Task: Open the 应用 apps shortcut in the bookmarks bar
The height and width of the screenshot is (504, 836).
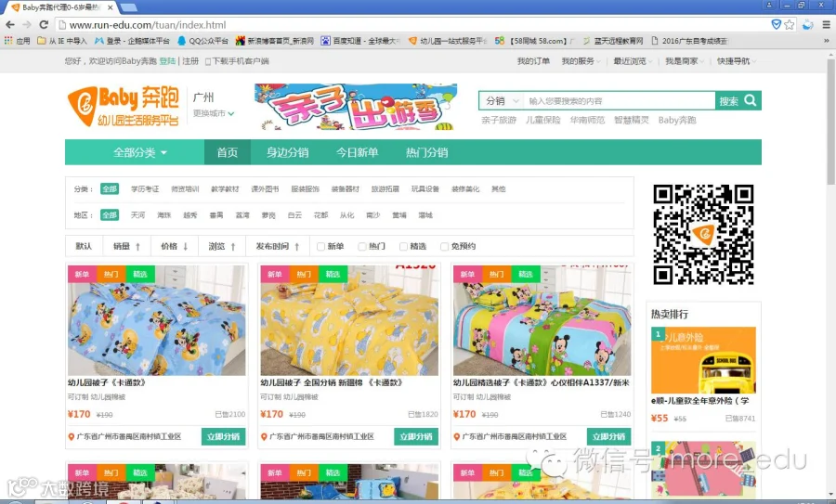Action: [x=17, y=41]
